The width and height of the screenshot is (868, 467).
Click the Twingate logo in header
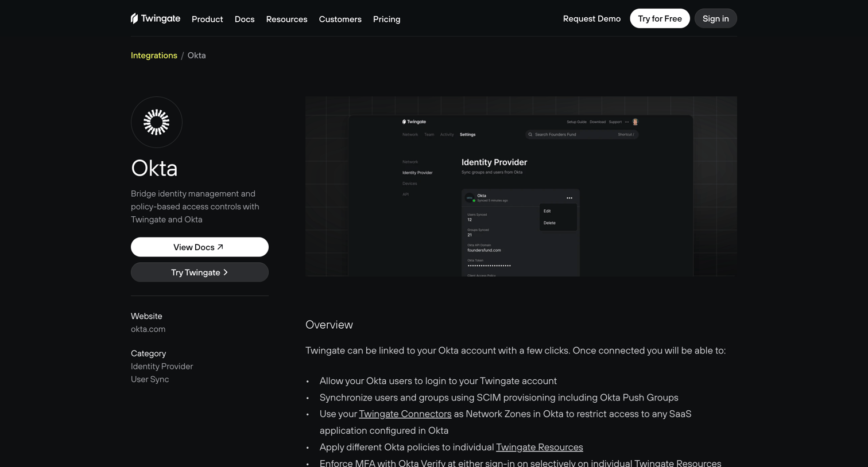click(156, 18)
